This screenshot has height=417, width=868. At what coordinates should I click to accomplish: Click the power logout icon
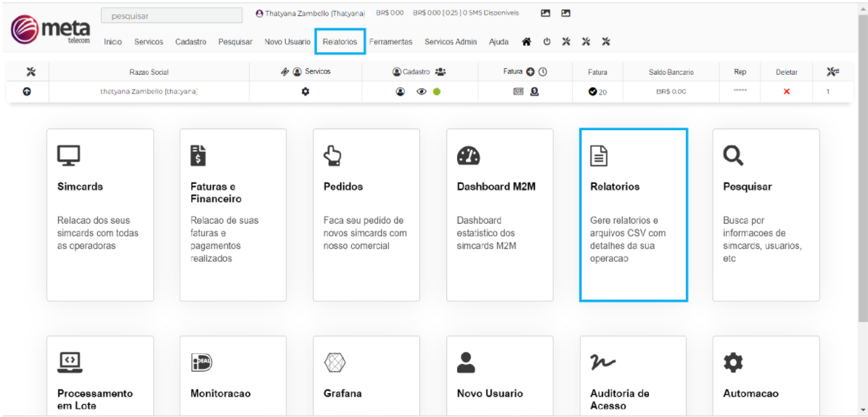[x=546, y=41]
